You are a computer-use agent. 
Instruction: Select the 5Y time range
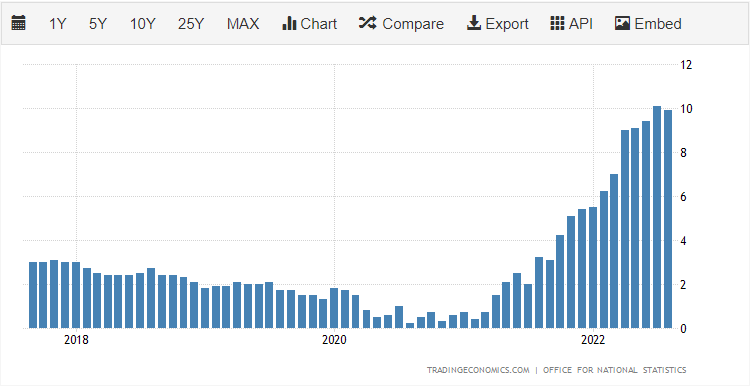pos(98,23)
